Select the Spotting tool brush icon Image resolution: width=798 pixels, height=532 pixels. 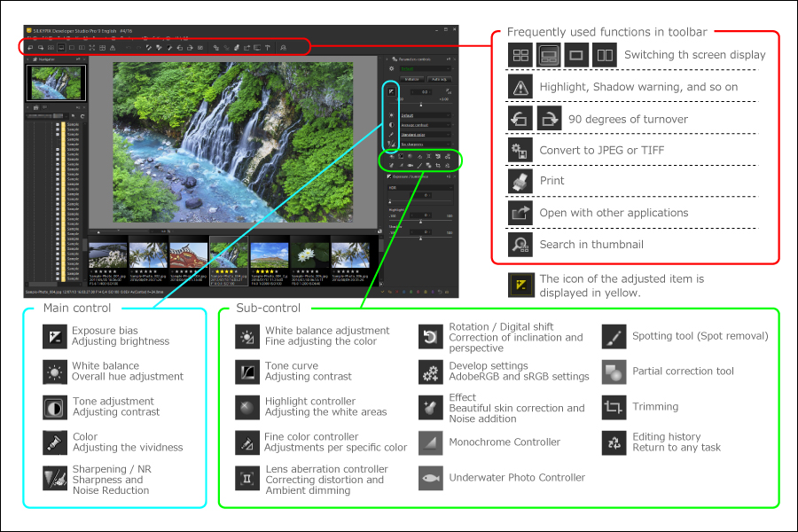[x=614, y=337]
